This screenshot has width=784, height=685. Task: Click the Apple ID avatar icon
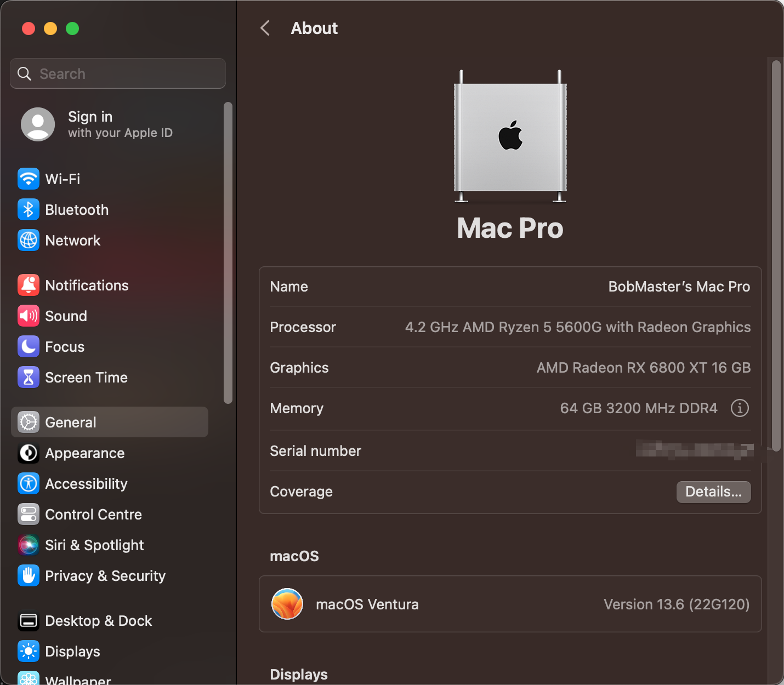click(38, 124)
